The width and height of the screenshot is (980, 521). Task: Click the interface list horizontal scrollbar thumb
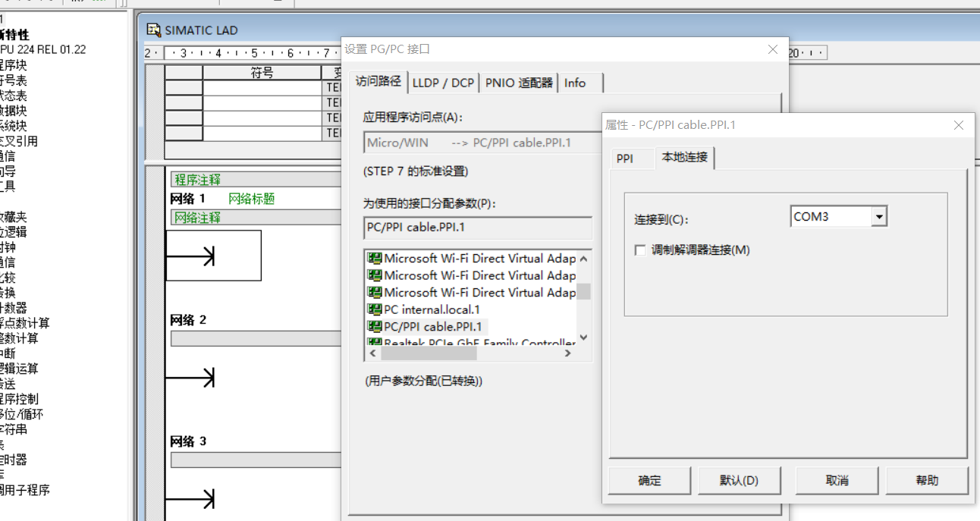(428, 353)
